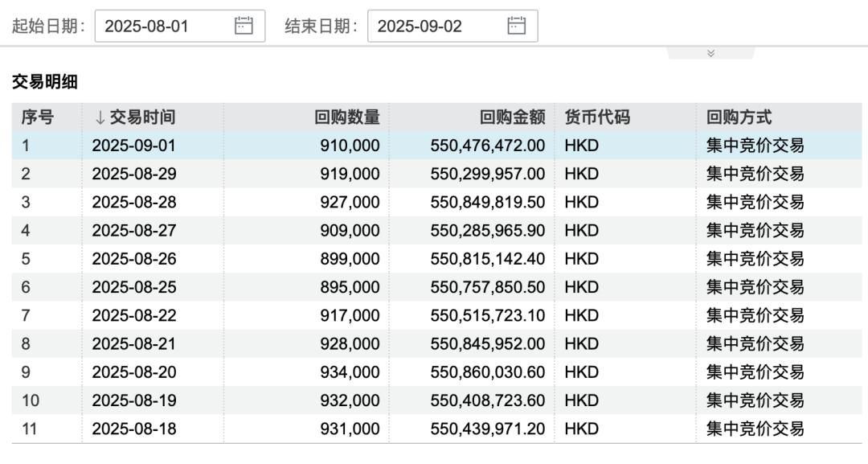Image resolution: width=868 pixels, height=464 pixels.
Task: Expand the collapsed filter panel chevron
Action: [x=710, y=53]
